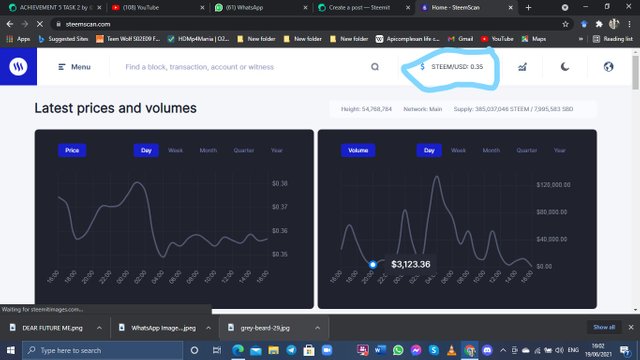Open the Gmail bookmark
The width and height of the screenshot is (640, 360).
[460, 39]
